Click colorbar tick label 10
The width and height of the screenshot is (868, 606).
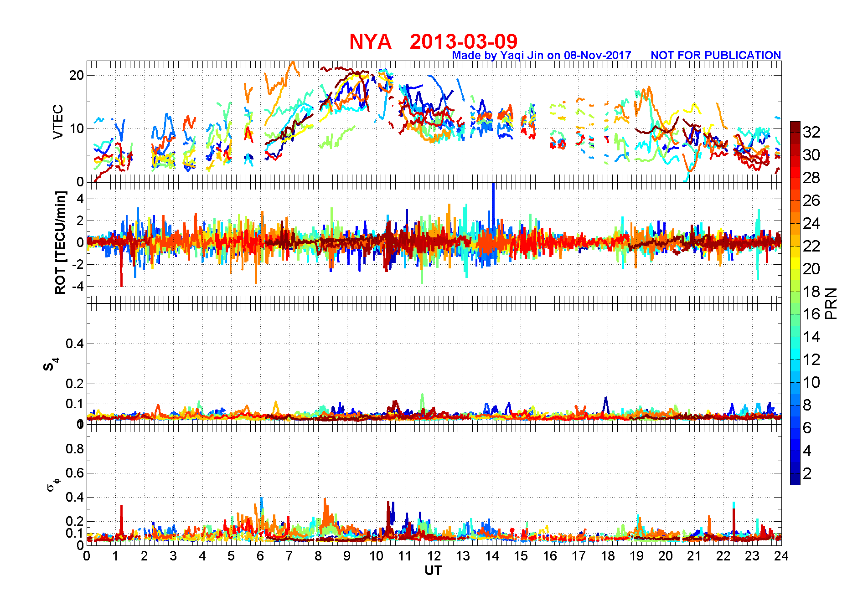811,382
